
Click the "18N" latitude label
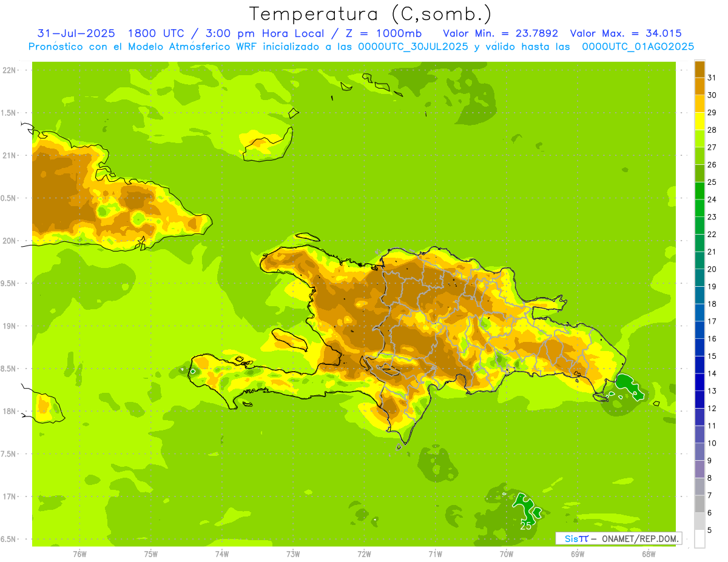point(10,411)
